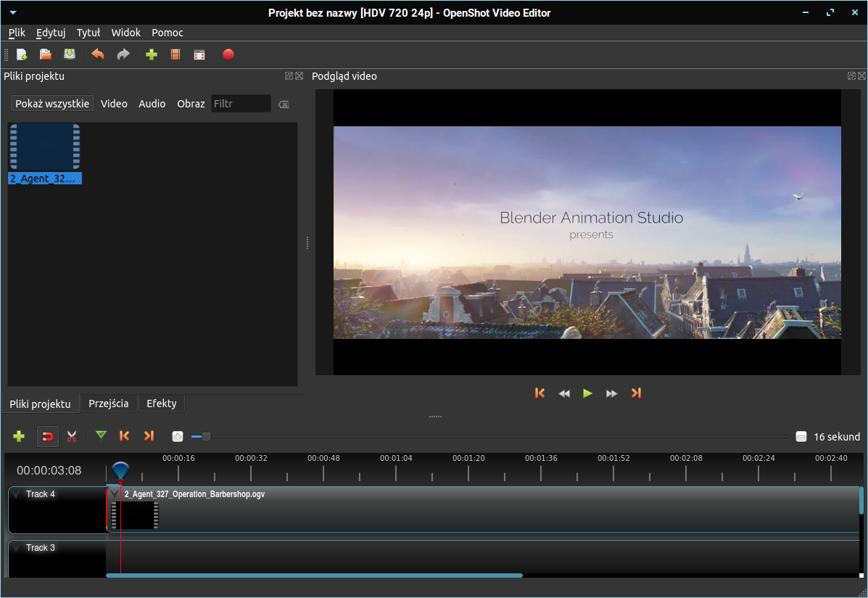
Task: Close the Podgląd video panel
Action: pos(862,76)
